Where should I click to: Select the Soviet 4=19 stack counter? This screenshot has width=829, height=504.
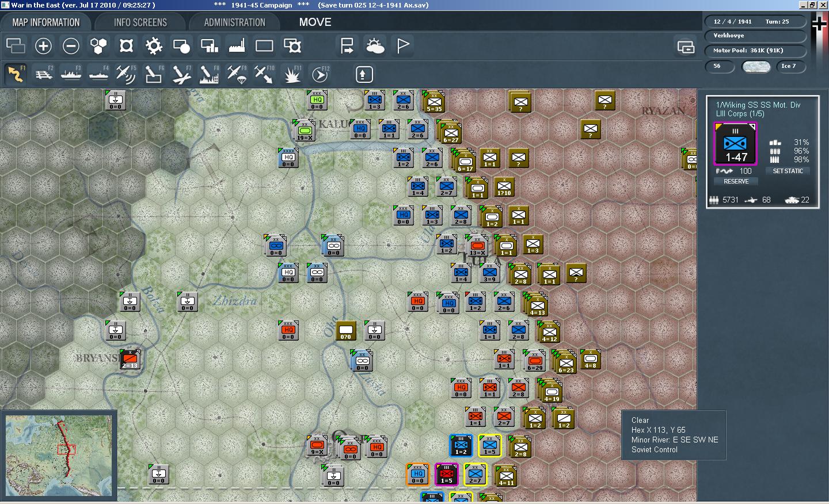pyautogui.click(x=550, y=391)
